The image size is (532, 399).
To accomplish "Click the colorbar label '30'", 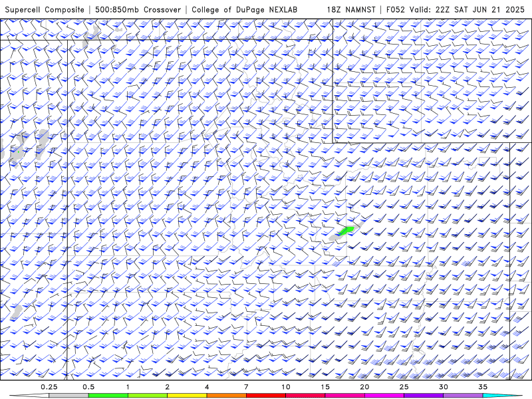I will [x=444, y=387].
